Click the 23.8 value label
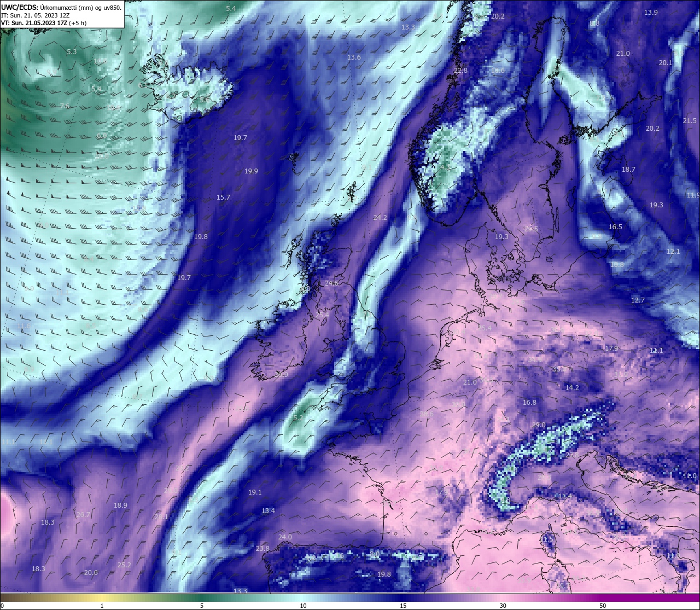Screen dimensions: 700x610 tap(262, 549)
